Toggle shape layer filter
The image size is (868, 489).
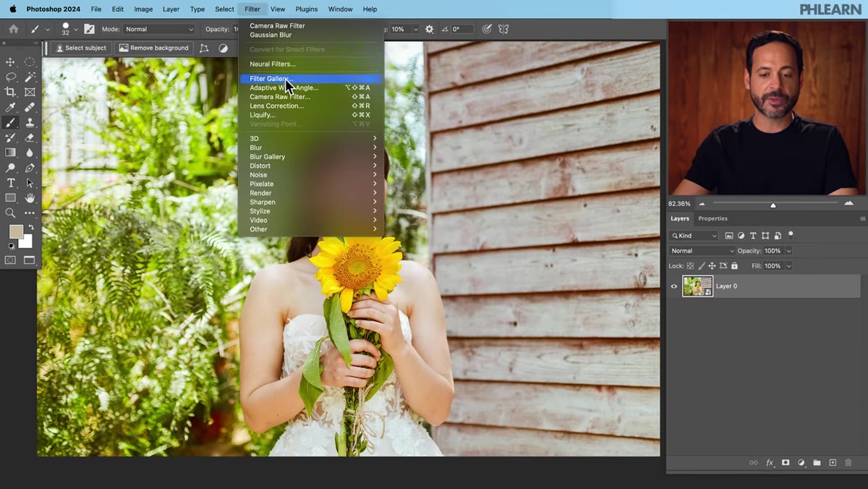click(x=765, y=236)
